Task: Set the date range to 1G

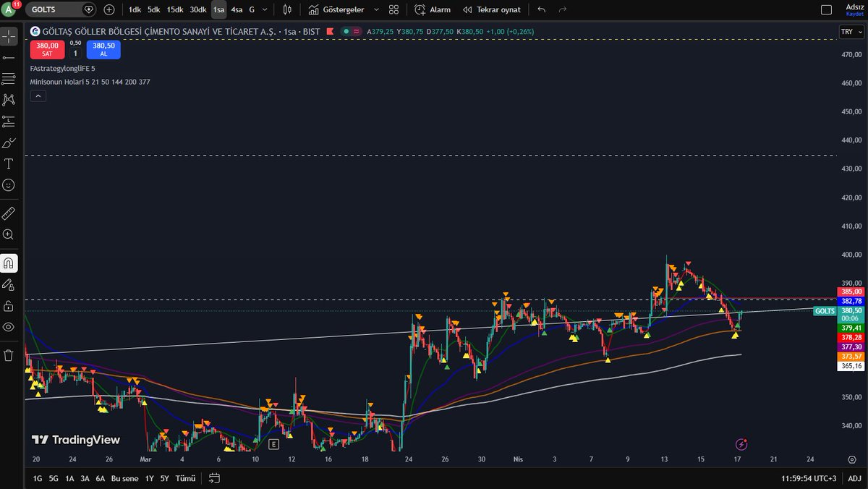Action: click(37, 478)
